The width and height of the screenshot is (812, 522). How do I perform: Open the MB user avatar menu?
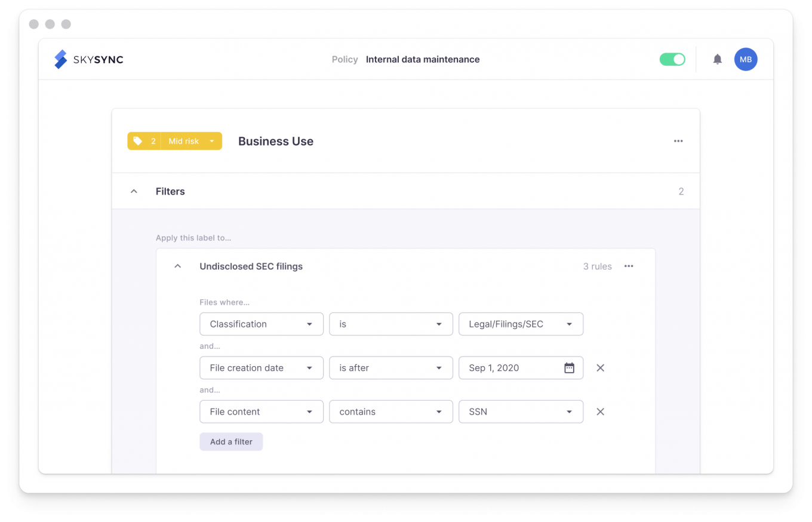click(746, 59)
